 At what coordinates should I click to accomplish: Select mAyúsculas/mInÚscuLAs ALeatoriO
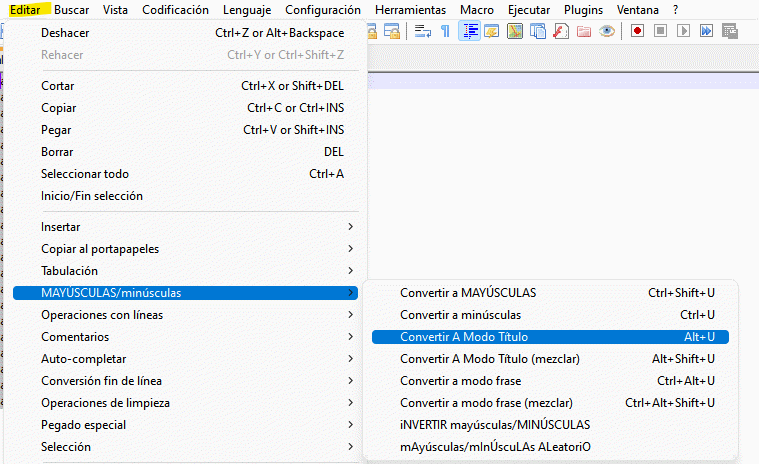coord(550,447)
